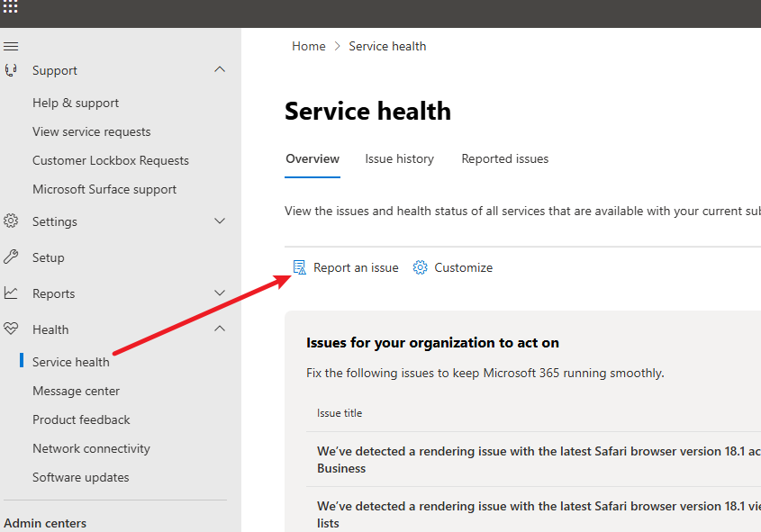Open Network connectivity
This screenshot has height=532, width=761.
point(91,448)
